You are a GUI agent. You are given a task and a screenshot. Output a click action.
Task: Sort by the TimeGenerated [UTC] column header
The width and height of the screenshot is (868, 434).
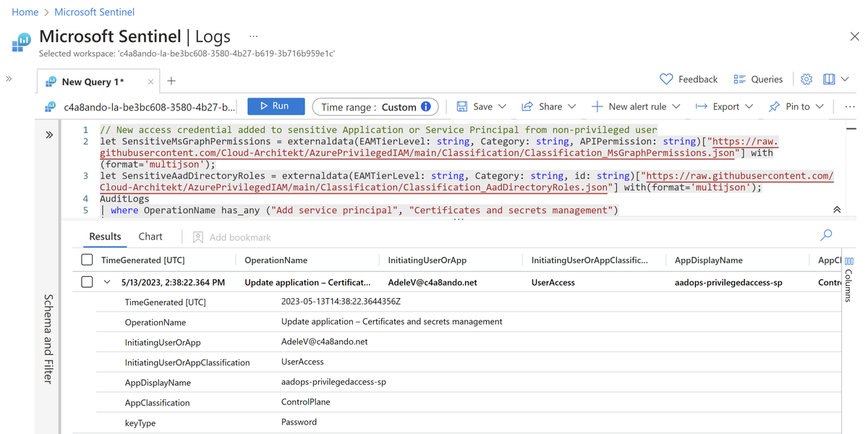pos(142,260)
